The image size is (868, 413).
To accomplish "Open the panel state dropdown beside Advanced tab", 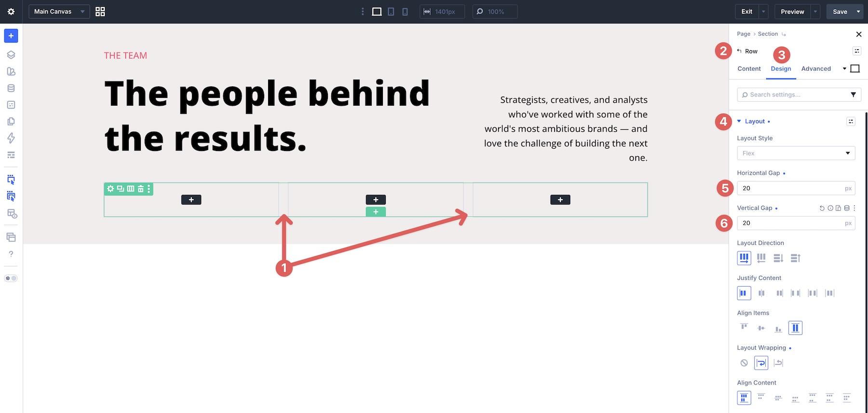I will tap(844, 69).
